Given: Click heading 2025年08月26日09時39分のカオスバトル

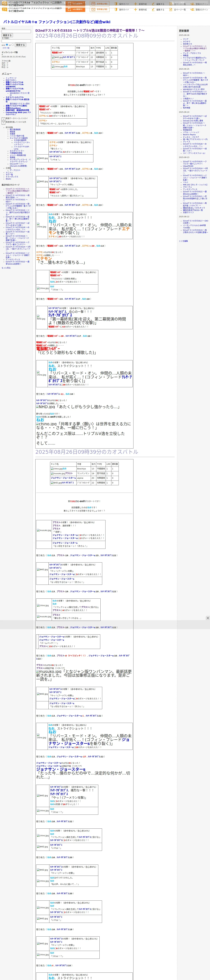Looking at the screenshot, I should (x=87, y=452).
